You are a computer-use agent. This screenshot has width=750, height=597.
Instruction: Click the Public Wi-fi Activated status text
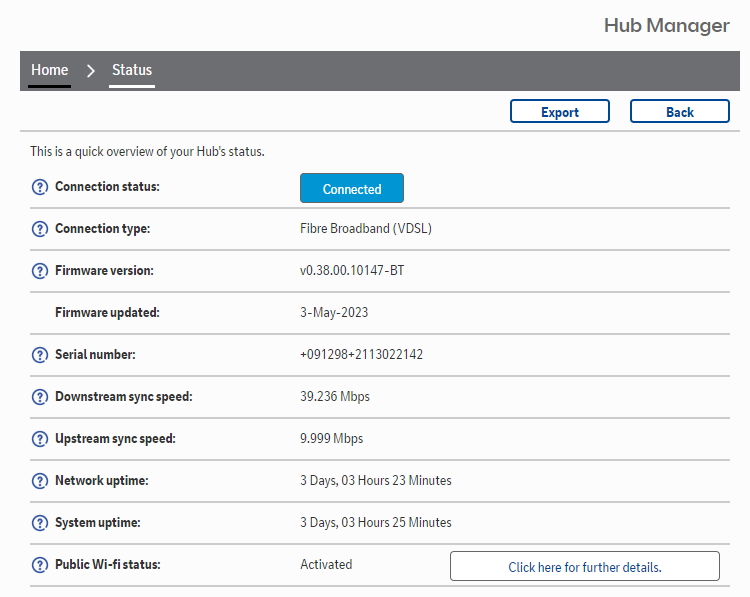click(x=326, y=565)
